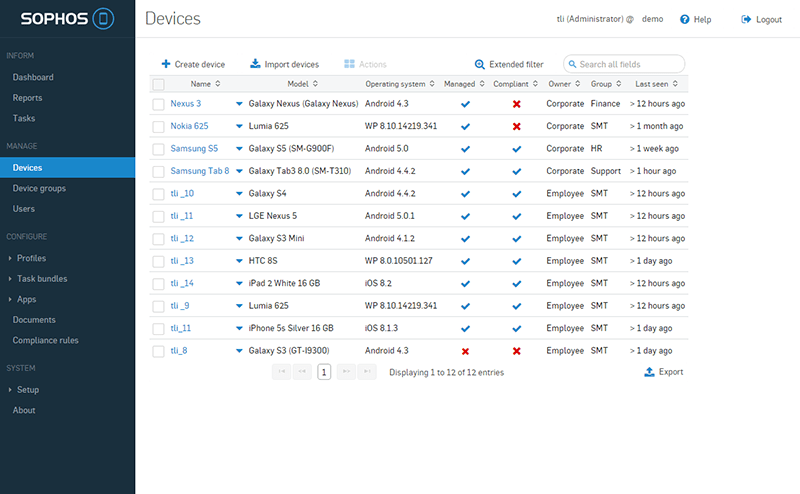Click the Logout exit icon
The height and width of the screenshot is (494, 800).
point(746,19)
